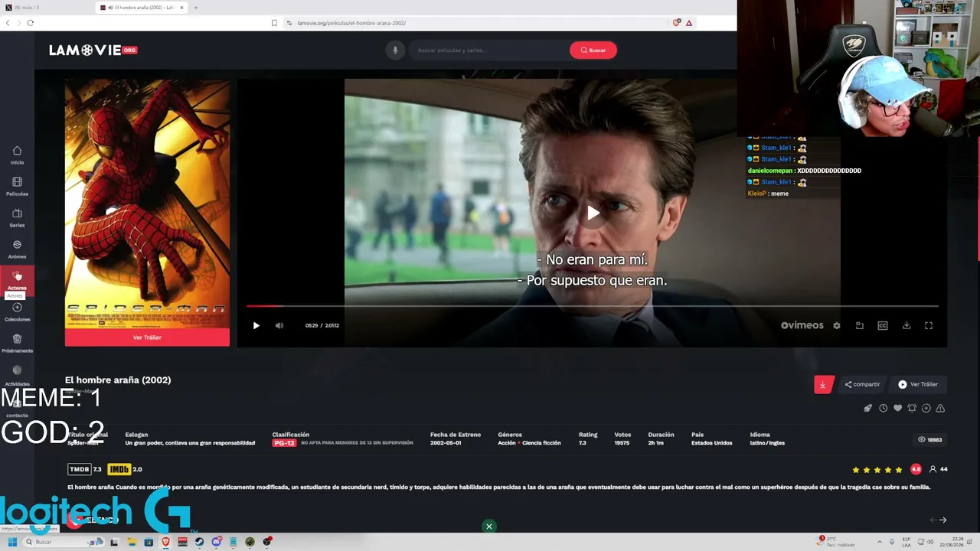Click the browser back button
The image size is (980, 551).
coord(8,23)
